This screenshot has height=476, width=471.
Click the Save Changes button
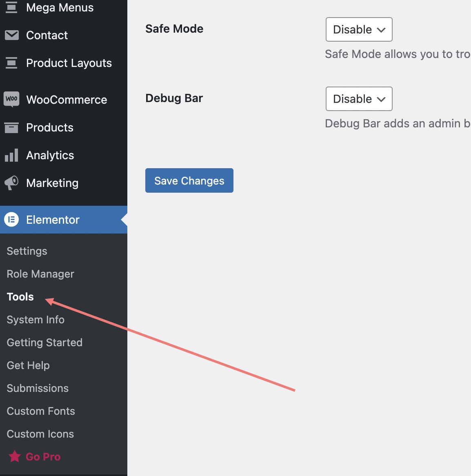189,180
